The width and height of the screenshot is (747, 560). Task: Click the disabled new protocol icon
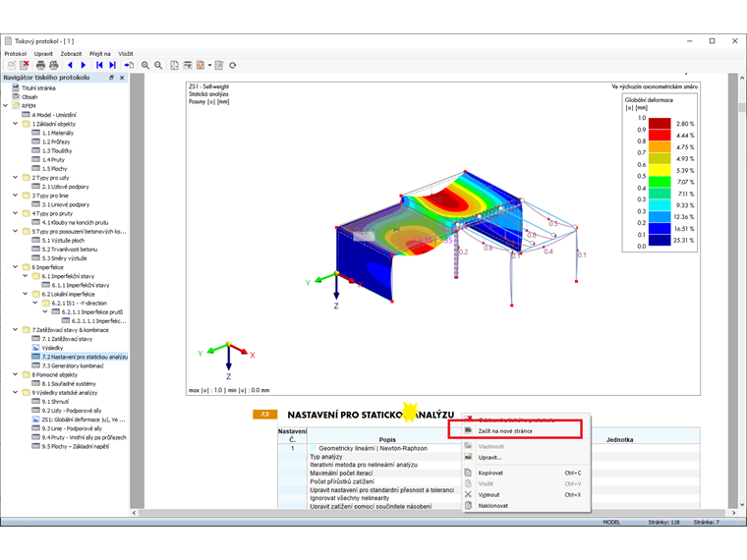(12, 65)
